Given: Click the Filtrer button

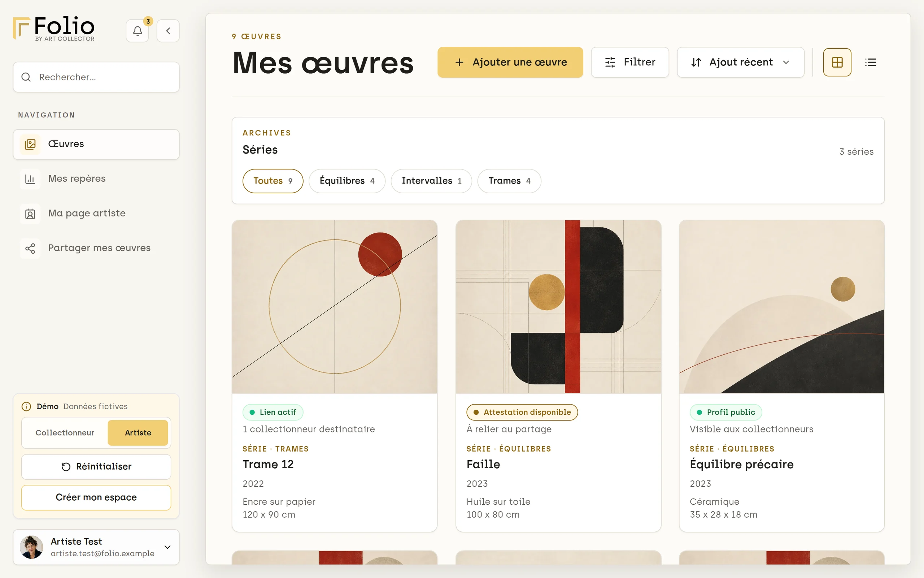Looking at the screenshot, I should 629,62.
